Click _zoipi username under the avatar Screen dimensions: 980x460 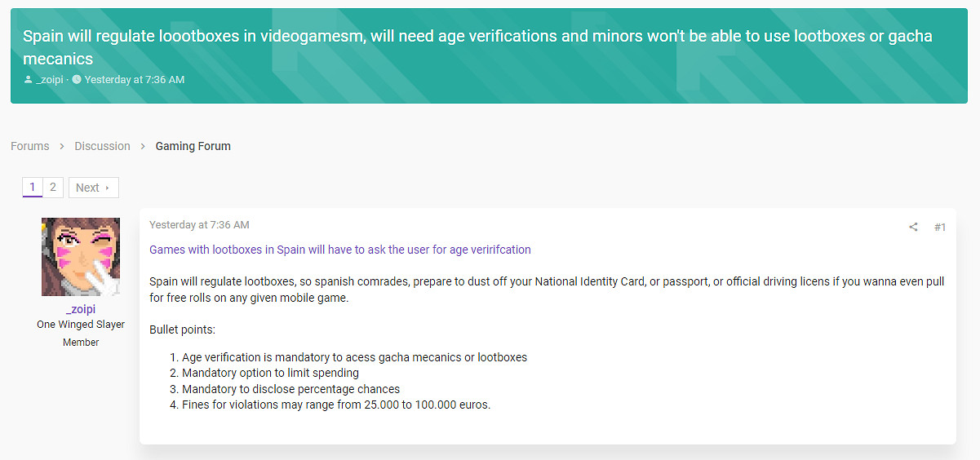click(x=81, y=309)
